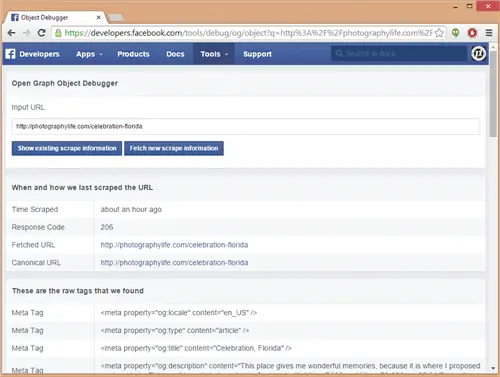
Task: Click the og:type meta tag text
Action: (175, 330)
